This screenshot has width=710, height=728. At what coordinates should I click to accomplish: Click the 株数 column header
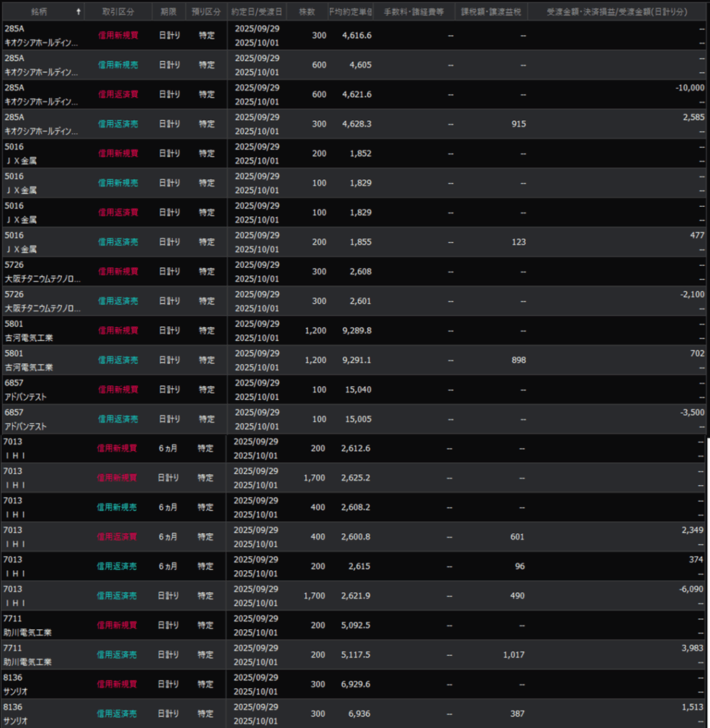[307, 12]
